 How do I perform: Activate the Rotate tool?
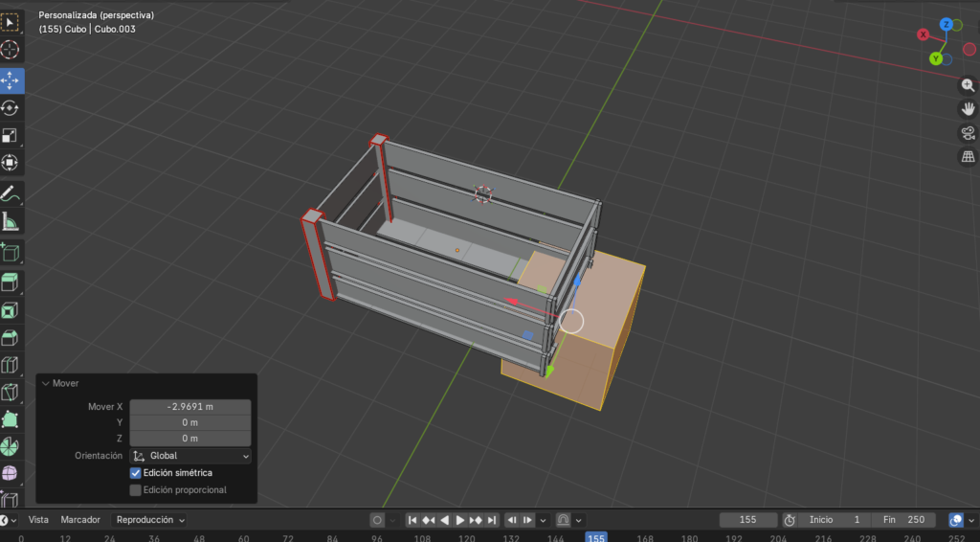(11, 108)
